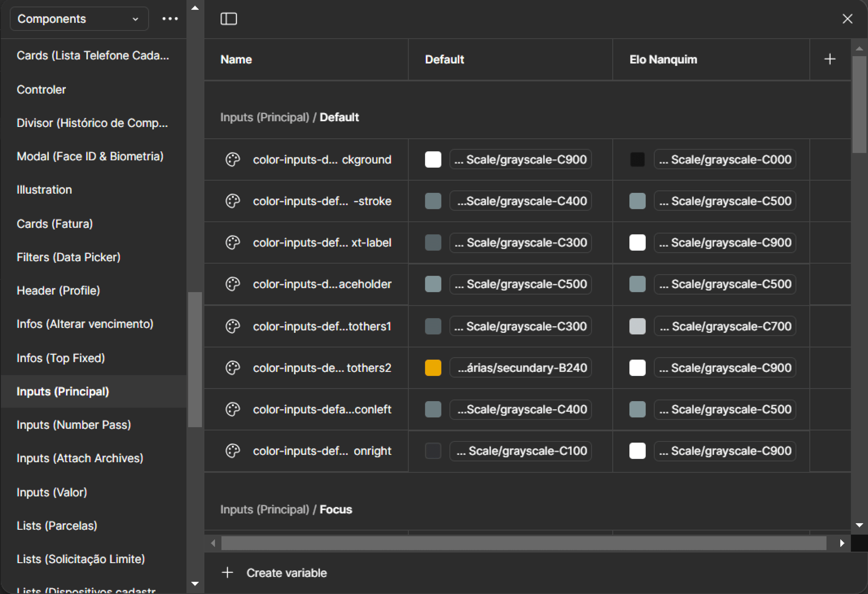
Task: Select Inputs (Number Pass) group in sidebar
Action: pos(74,425)
